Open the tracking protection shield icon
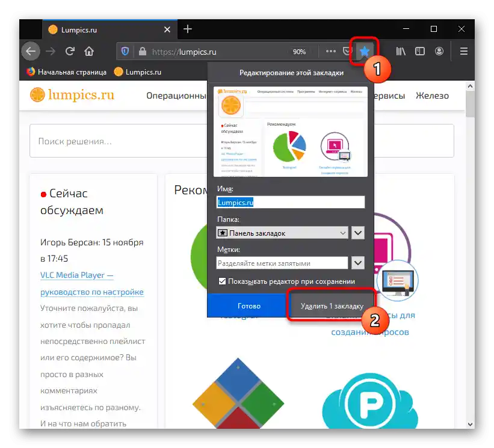The width and height of the screenshot is (494, 448). [125, 51]
